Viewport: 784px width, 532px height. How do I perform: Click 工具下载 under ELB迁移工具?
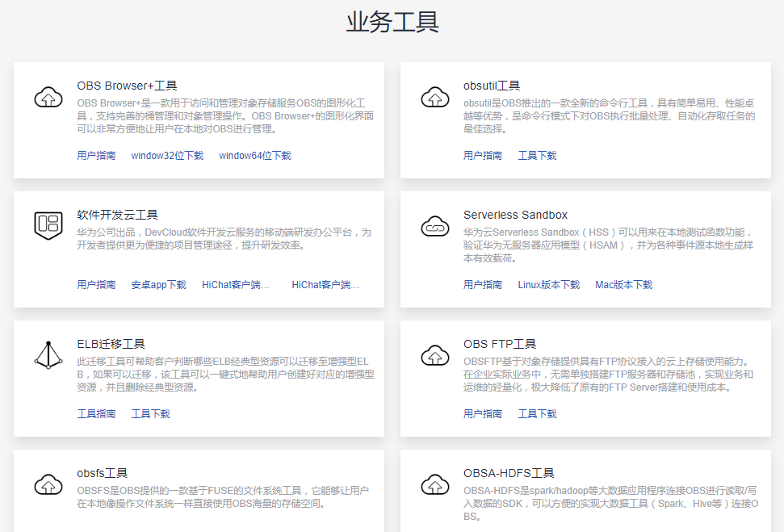(x=150, y=413)
